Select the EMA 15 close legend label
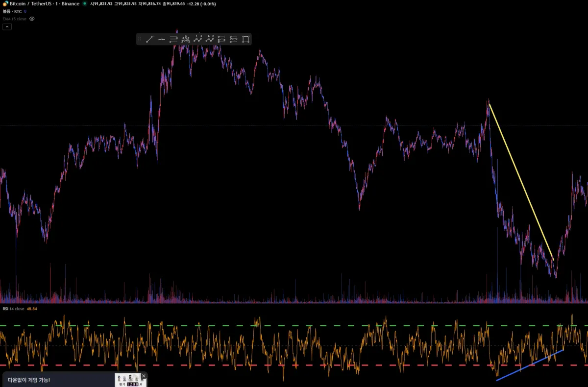Screen dimensions: 588x387 [15, 19]
